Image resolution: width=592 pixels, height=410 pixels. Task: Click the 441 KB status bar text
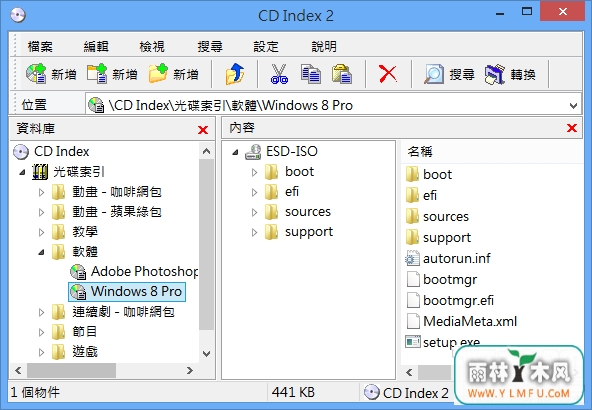coord(293,392)
